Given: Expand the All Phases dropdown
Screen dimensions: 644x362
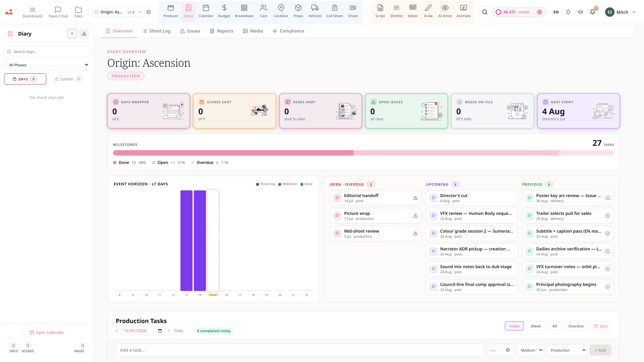Looking at the screenshot, I should point(47,65).
